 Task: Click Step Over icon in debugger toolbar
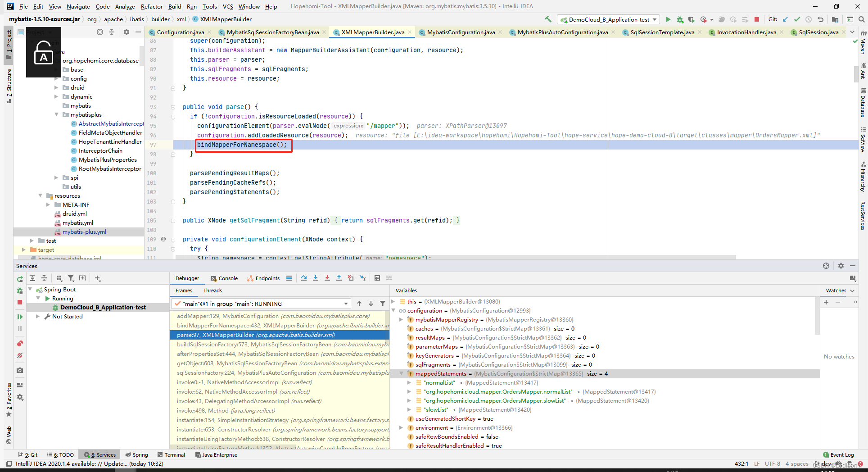[x=304, y=278]
